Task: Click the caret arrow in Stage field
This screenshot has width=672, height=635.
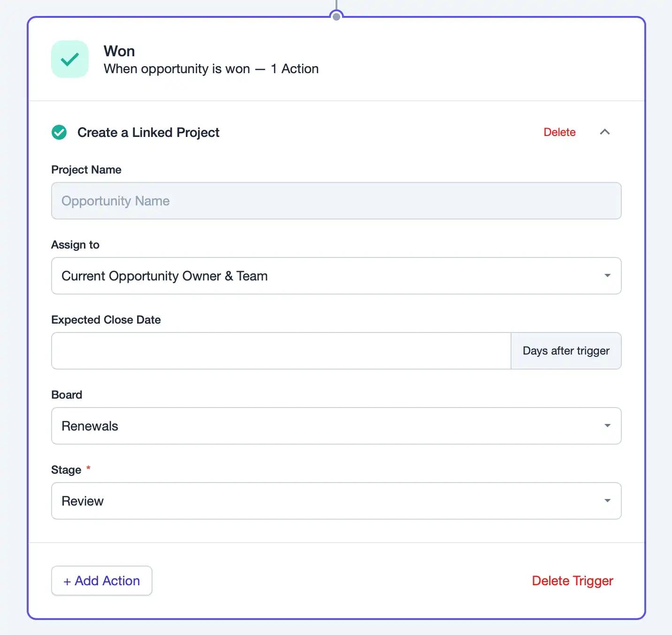Action: pos(607,501)
